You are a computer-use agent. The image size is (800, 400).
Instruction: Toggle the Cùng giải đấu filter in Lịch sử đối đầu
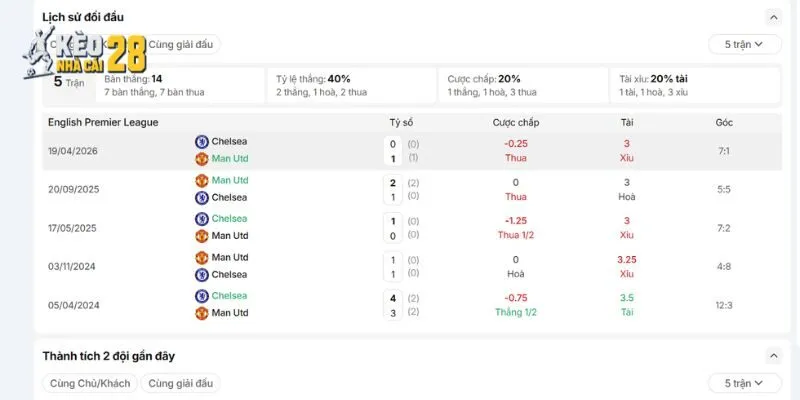(181, 44)
